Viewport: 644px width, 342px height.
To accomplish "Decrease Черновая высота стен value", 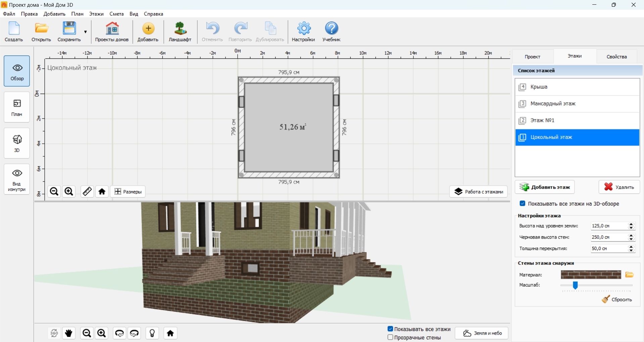I will click(x=632, y=239).
